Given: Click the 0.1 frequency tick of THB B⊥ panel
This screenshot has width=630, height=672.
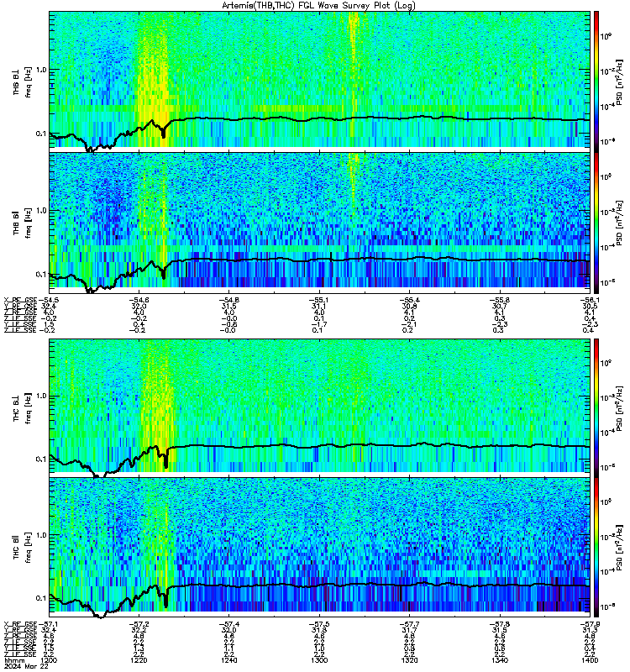Looking at the screenshot, I should [40, 134].
